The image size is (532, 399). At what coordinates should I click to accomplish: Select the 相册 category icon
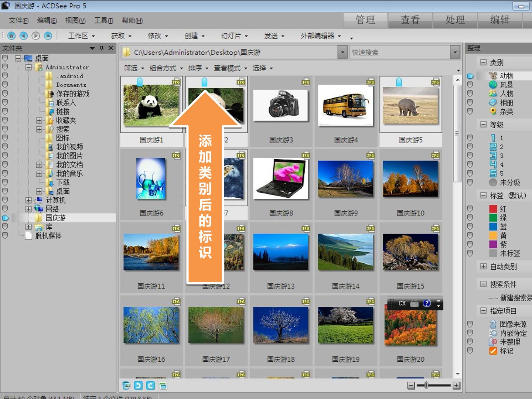493,102
